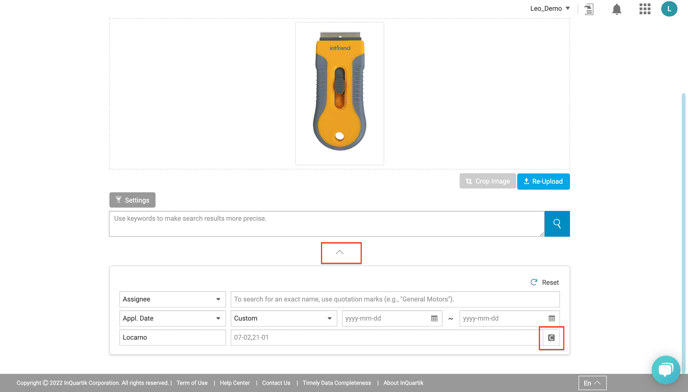The height and width of the screenshot is (392, 688).
Task: Open the En language selector
Action: click(592, 383)
